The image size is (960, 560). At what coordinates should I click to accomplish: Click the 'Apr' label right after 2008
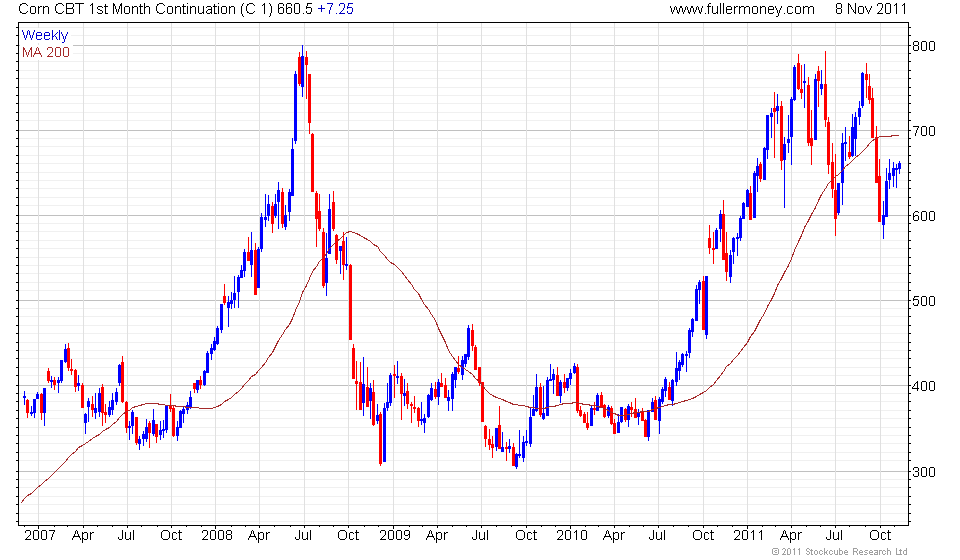pos(259,536)
